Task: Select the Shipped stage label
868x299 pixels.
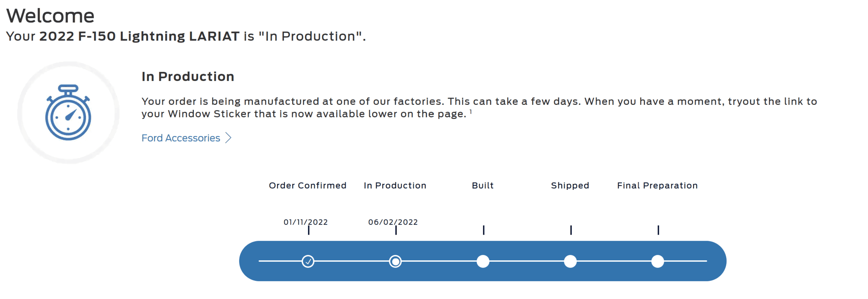Action: (570, 185)
